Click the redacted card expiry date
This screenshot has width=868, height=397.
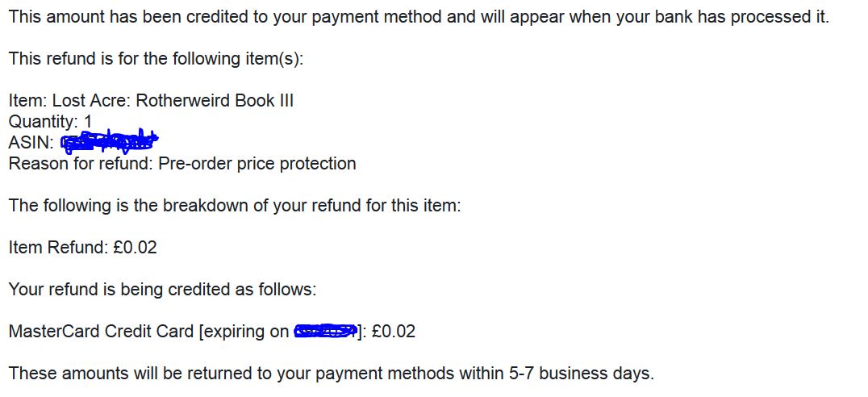(326, 331)
